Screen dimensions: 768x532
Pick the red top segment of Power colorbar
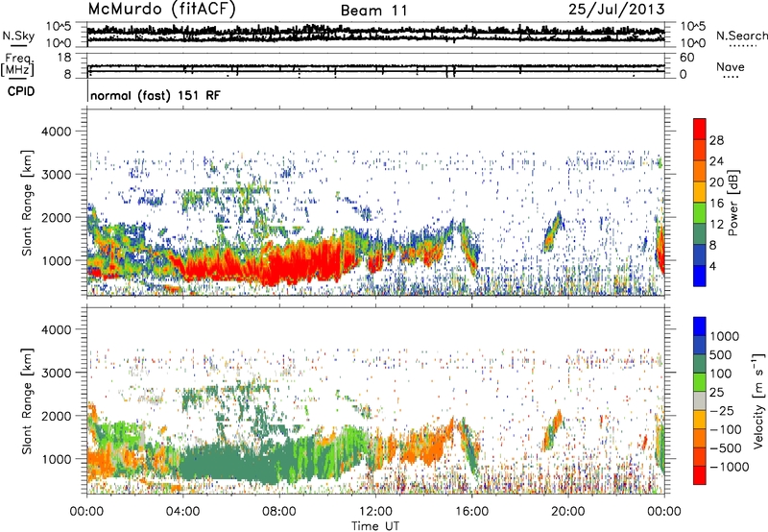click(x=700, y=130)
